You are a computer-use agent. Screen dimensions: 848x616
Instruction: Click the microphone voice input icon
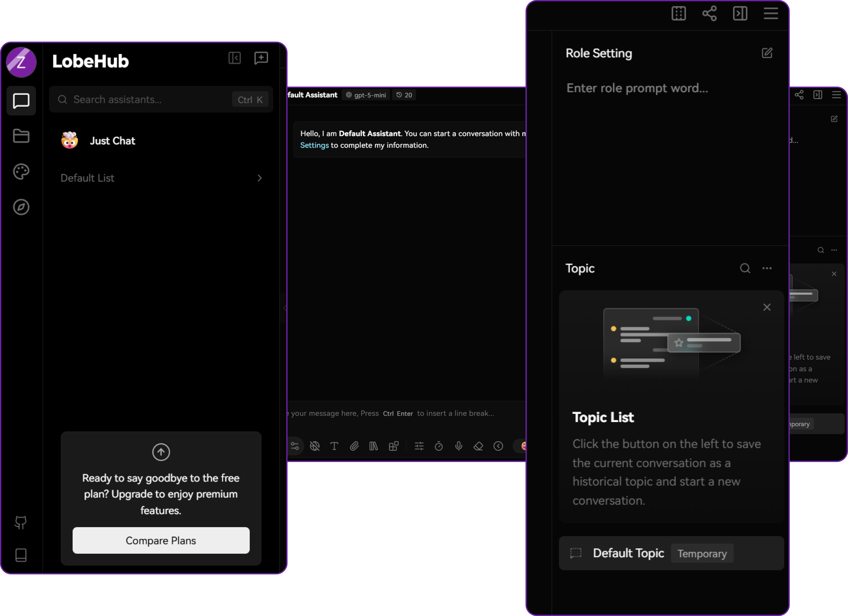pos(458,446)
